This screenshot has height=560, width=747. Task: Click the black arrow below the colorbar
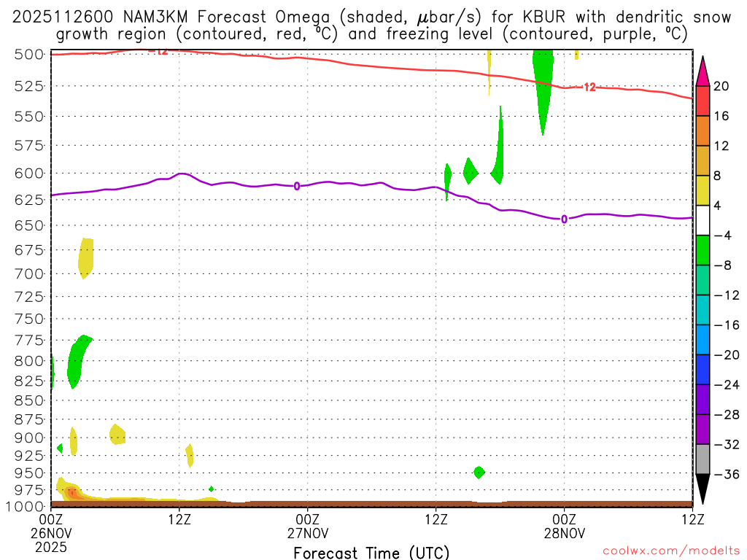click(703, 489)
